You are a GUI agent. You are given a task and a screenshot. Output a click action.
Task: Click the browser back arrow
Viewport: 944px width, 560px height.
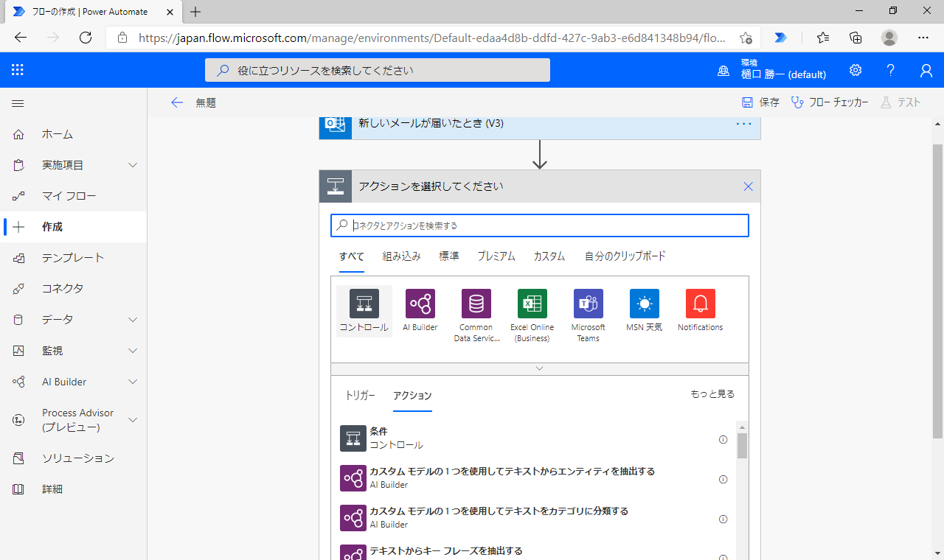click(x=21, y=38)
